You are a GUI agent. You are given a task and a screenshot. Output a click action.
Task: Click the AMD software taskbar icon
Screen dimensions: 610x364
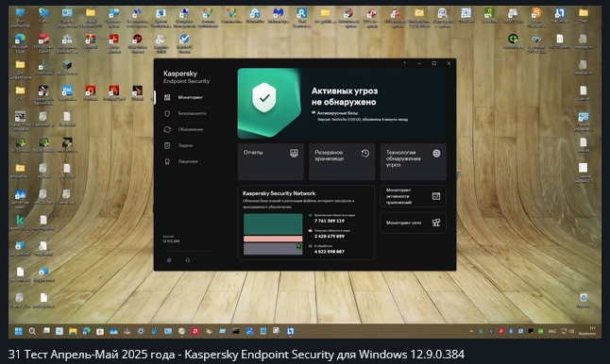[x=195, y=331]
